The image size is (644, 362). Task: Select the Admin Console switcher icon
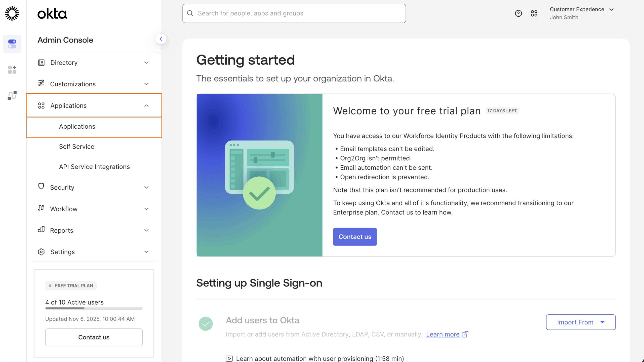(x=12, y=44)
